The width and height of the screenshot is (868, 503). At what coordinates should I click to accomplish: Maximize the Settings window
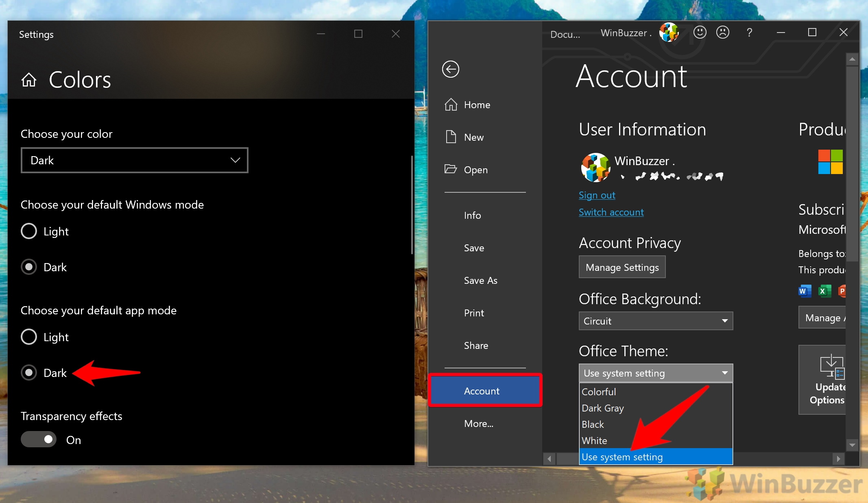(x=358, y=34)
